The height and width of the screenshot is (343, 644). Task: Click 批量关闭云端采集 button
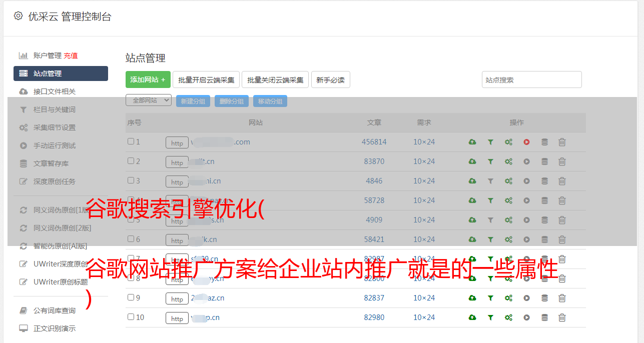[x=275, y=79]
